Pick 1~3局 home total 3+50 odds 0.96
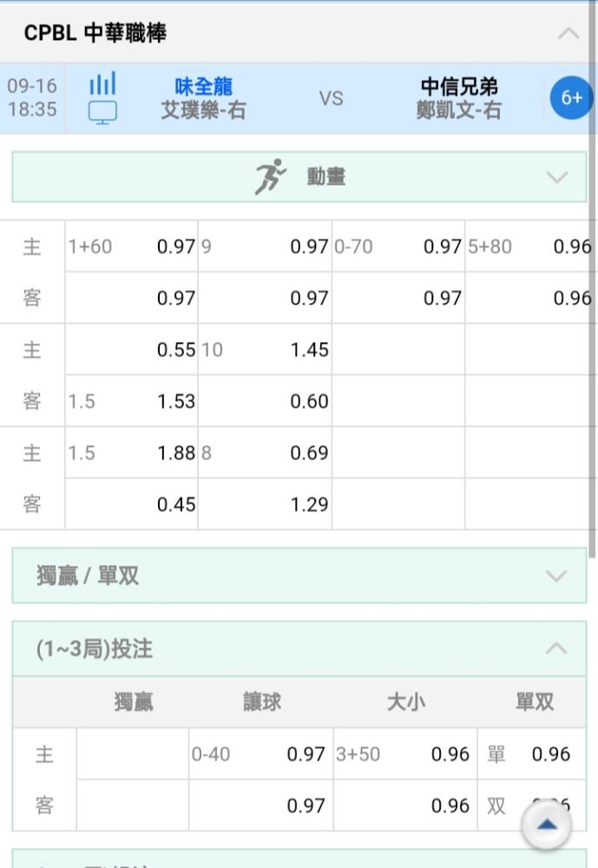Image resolution: width=598 pixels, height=868 pixels. click(405, 754)
